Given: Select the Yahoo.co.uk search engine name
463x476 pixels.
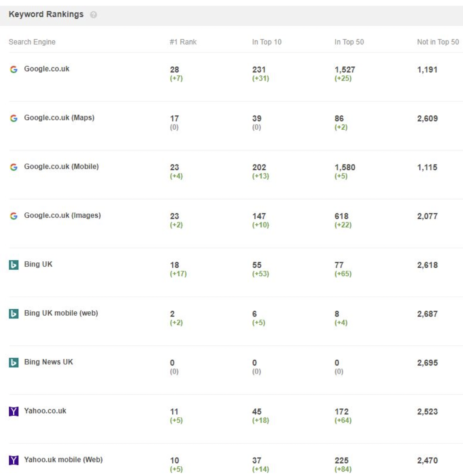Looking at the screenshot, I should click(45, 411).
